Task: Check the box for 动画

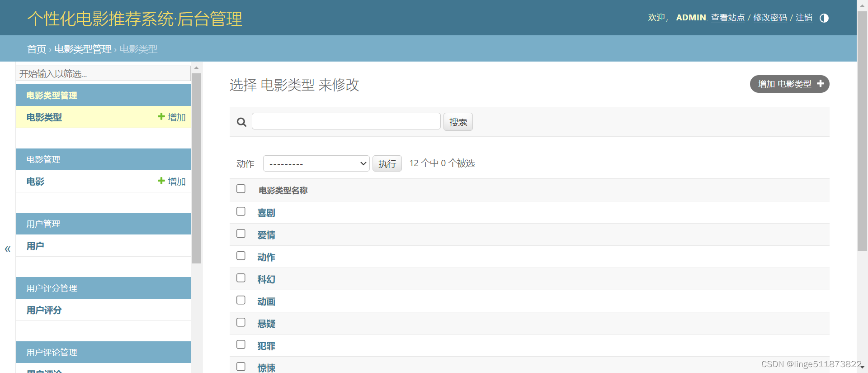Action: [241, 300]
